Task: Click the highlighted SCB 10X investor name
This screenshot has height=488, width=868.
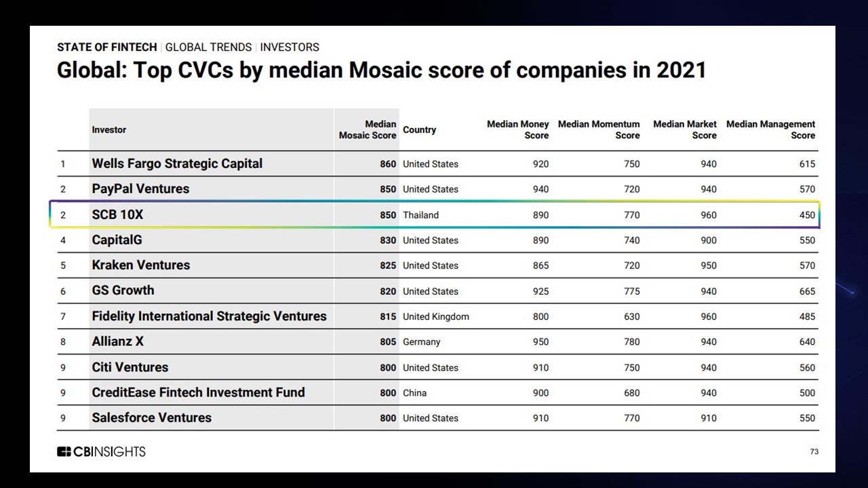Action: [117, 215]
